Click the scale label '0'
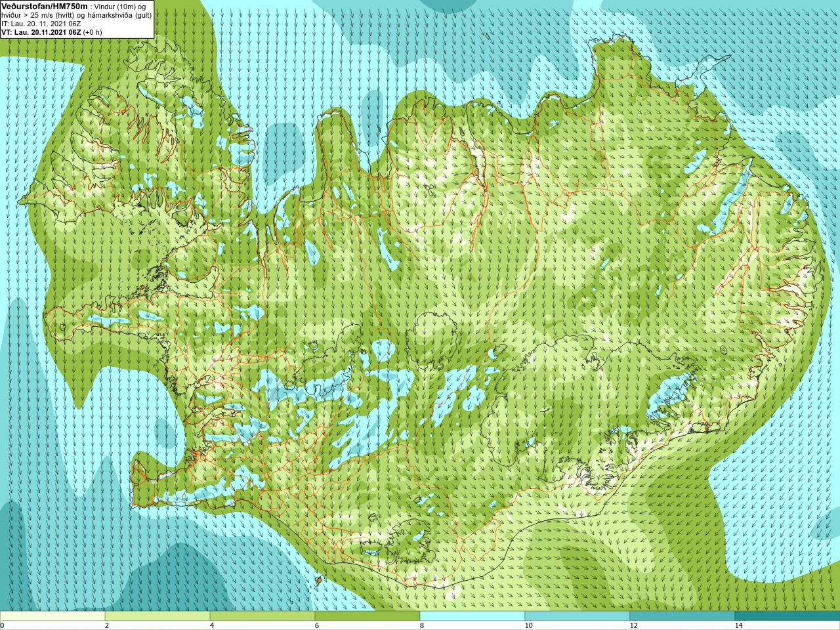The image size is (840, 630). coord(2,625)
